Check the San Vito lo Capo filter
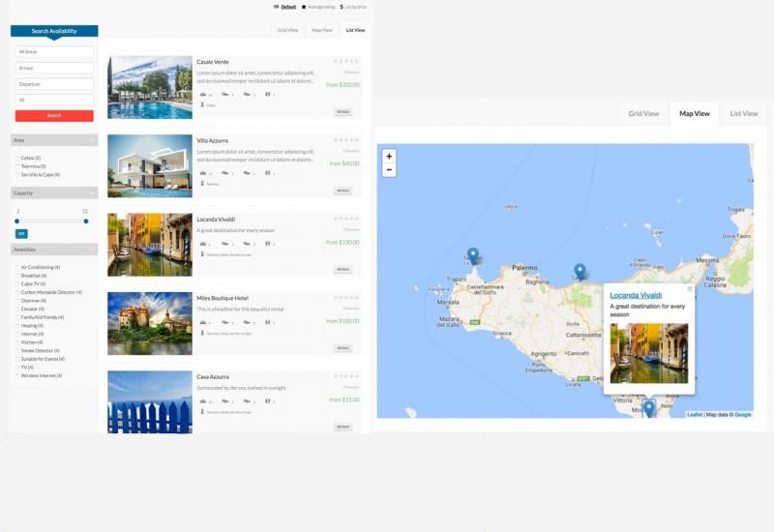 pyautogui.click(x=17, y=175)
